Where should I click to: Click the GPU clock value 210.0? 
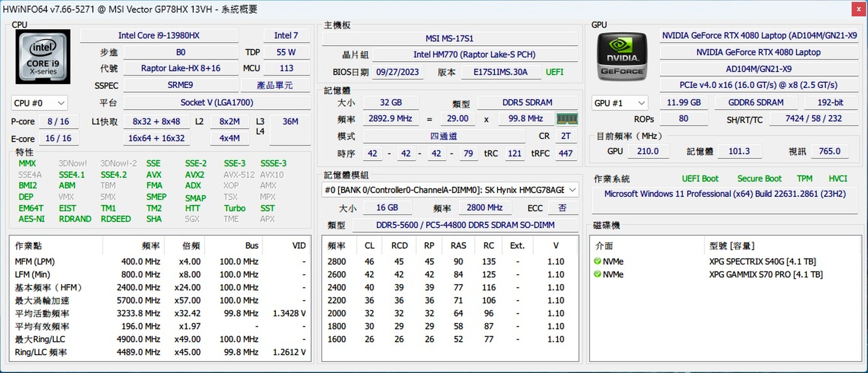[x=648, y=151]
